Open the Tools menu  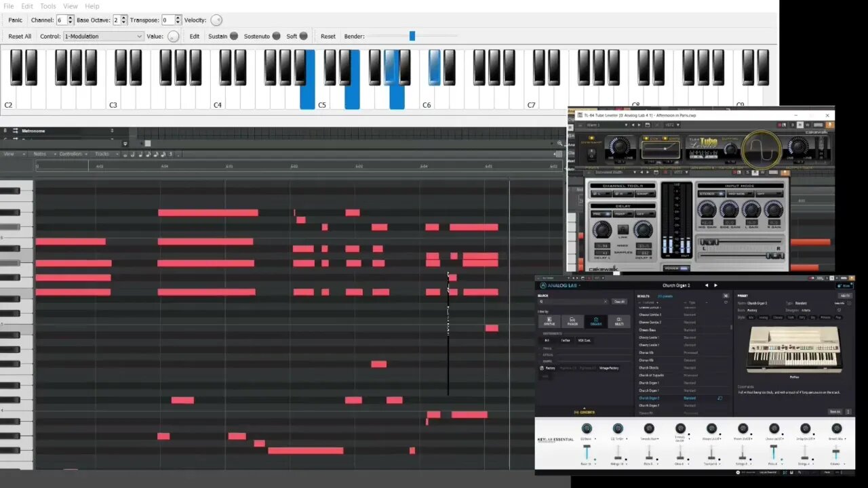click(47, 6)
